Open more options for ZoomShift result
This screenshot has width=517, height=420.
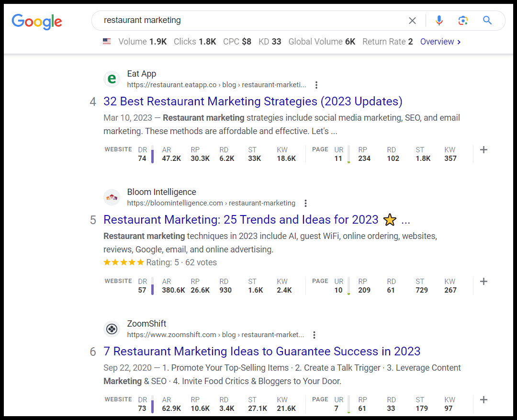(314, 335)
